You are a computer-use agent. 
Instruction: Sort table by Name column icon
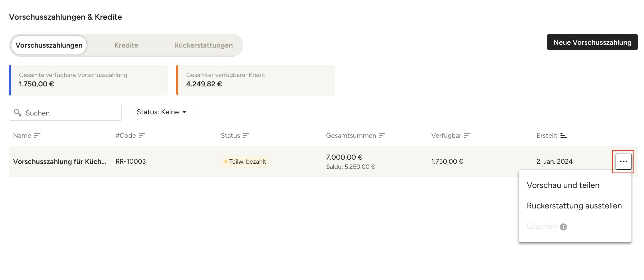pos(37,135)
